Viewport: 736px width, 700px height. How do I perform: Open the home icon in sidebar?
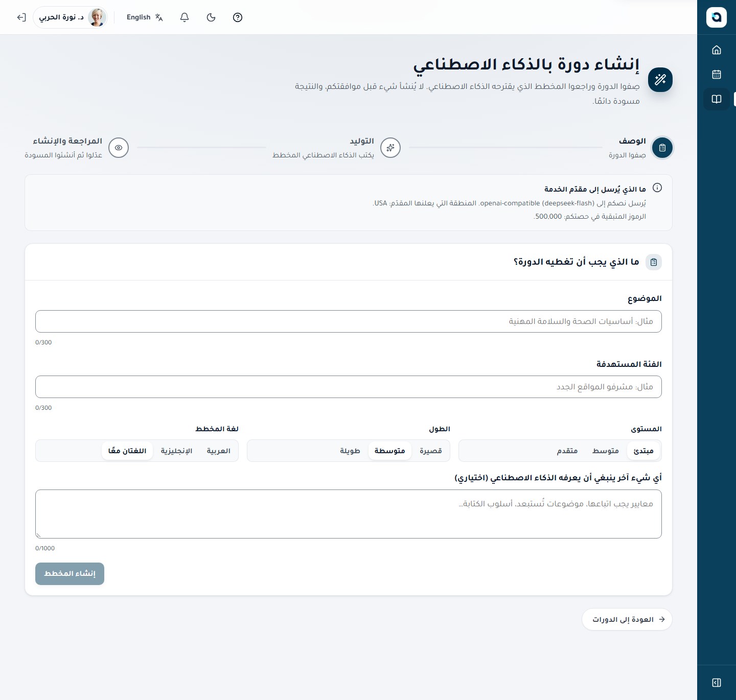[x=717, y=50]
